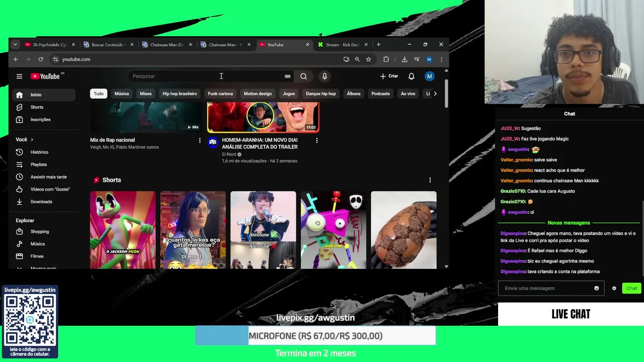Select the Jogos filter chip

point(289,94)
